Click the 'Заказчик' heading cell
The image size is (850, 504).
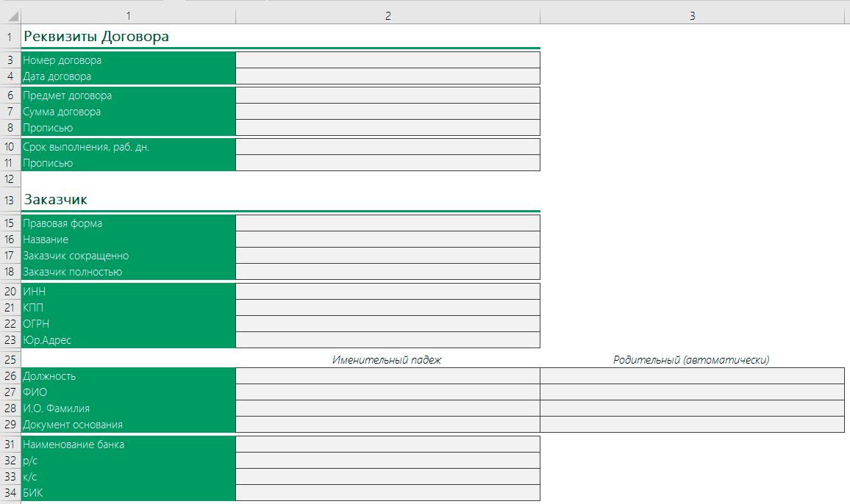[55, 199]
